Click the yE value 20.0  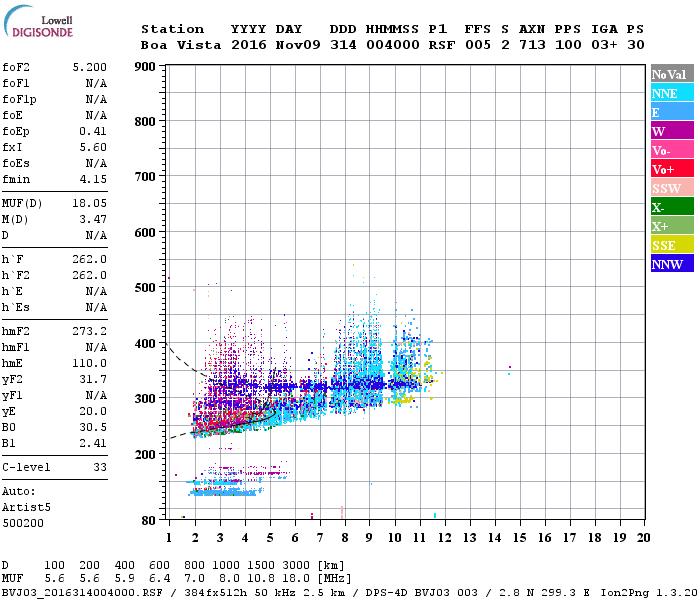[x=93, y=411]
